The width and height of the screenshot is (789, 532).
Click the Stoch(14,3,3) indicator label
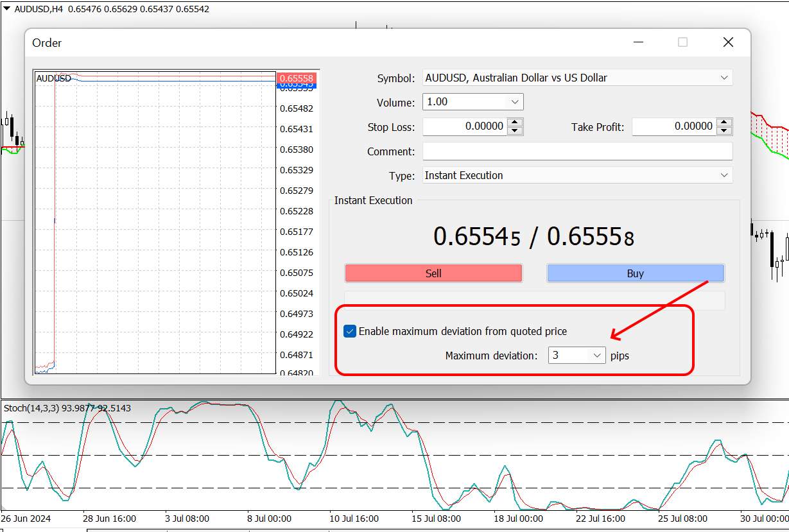coord(67,408)
